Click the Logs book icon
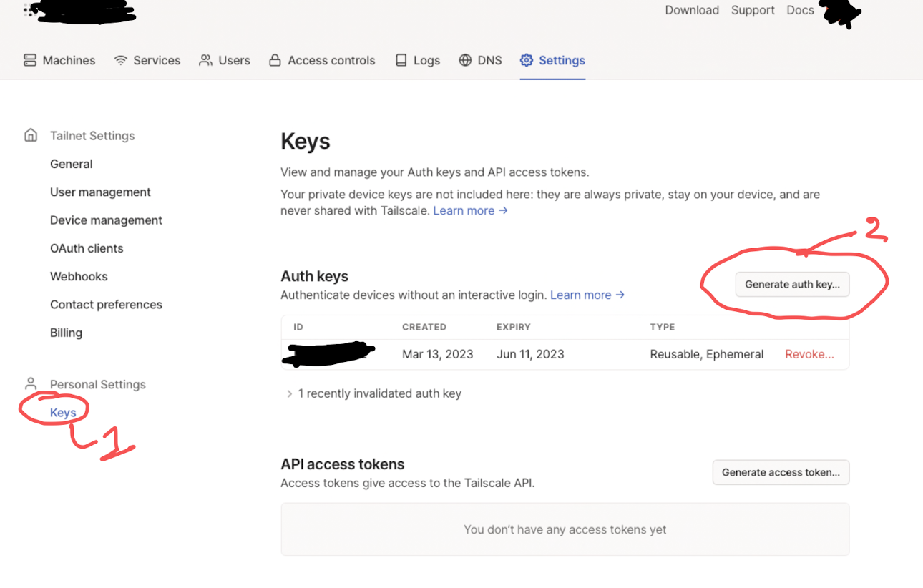Screen dimensions: 923x588 (x=401, y=60)
